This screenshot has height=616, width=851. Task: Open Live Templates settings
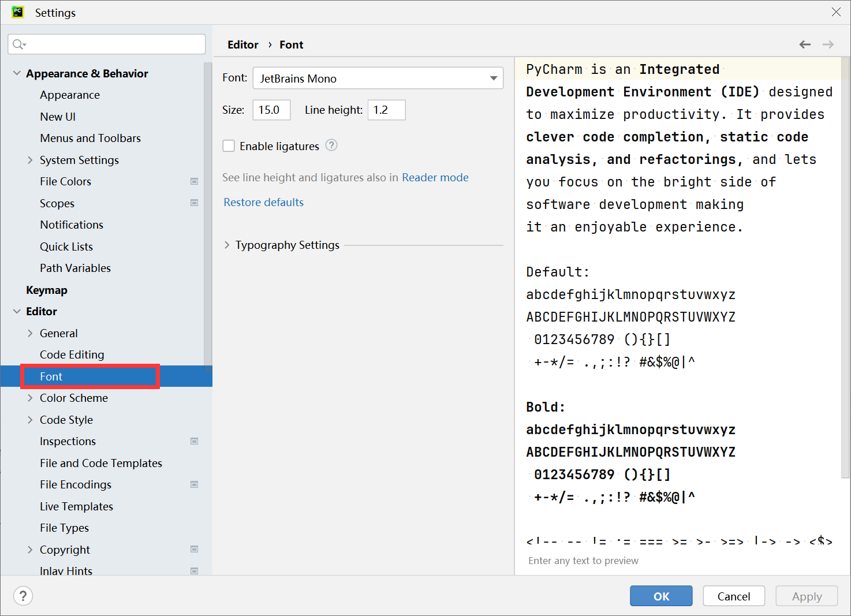tap(76, 506)
